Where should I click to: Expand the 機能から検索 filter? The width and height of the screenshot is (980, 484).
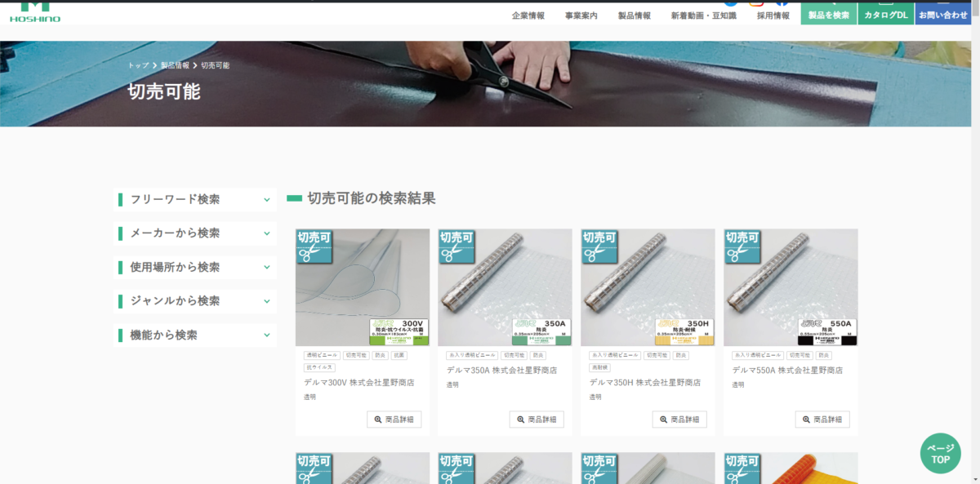click(x=195, y=335)
